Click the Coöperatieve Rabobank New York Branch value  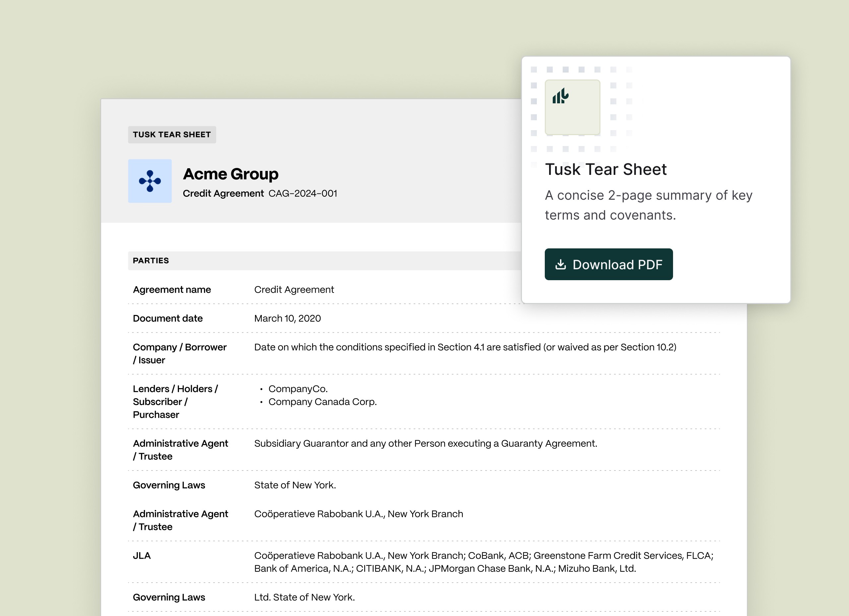pos(359,514)
